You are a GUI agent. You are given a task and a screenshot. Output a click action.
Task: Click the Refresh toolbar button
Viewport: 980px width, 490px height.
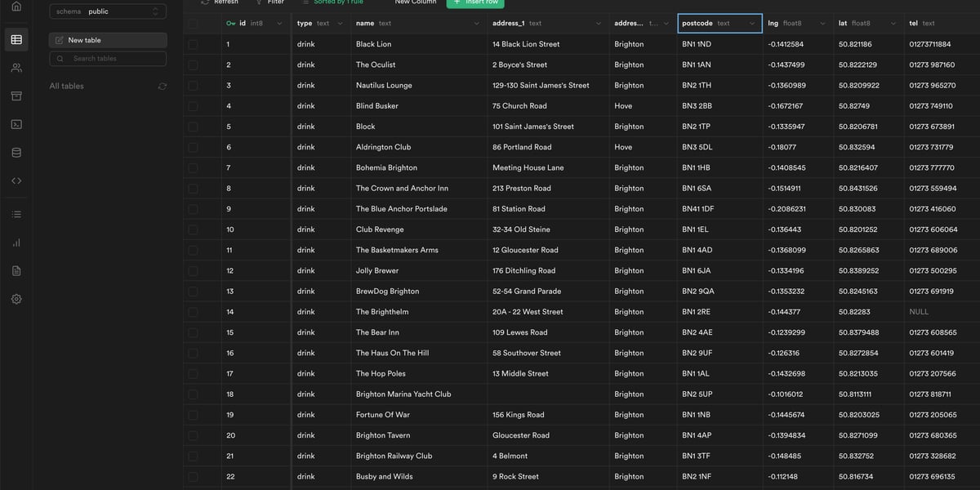pos(220,2)
